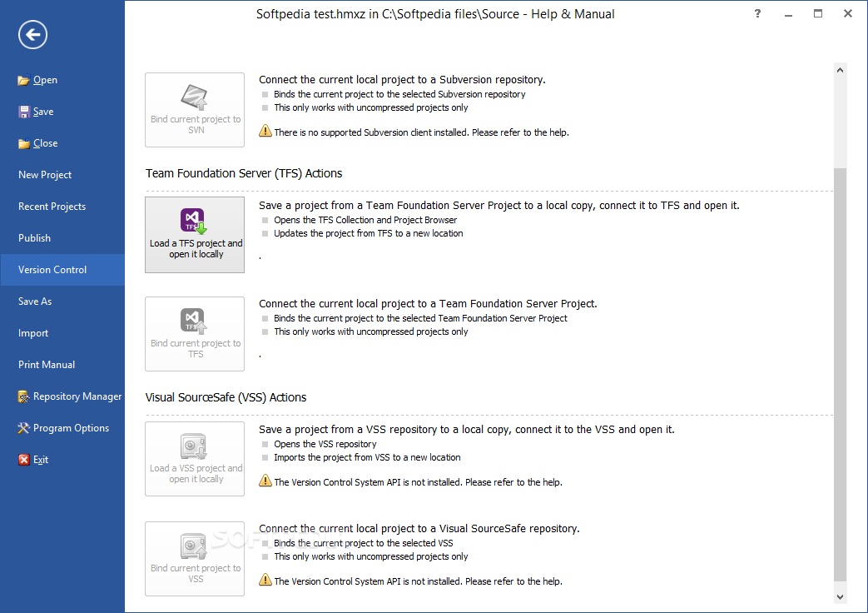This screenshot has height=613, width=868.
Task: Click the scrollbar down arrow
Action: pyautogui.click(x=840, y=597)
